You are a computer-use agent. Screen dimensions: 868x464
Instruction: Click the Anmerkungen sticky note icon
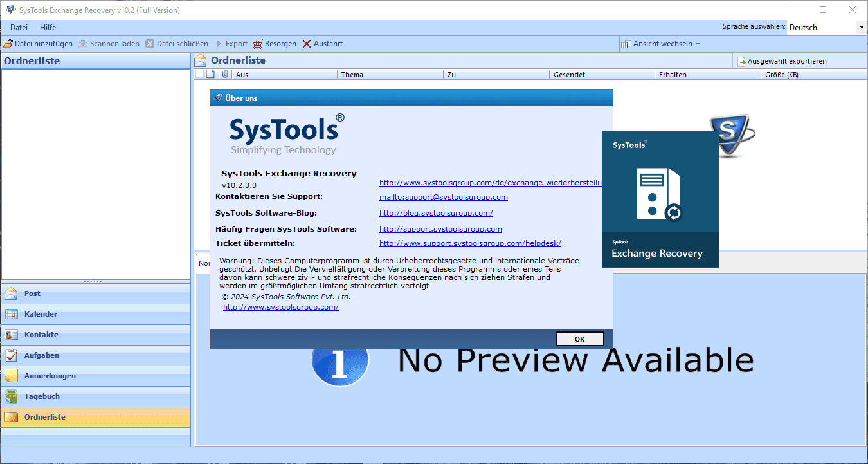[x=11, y=376]
